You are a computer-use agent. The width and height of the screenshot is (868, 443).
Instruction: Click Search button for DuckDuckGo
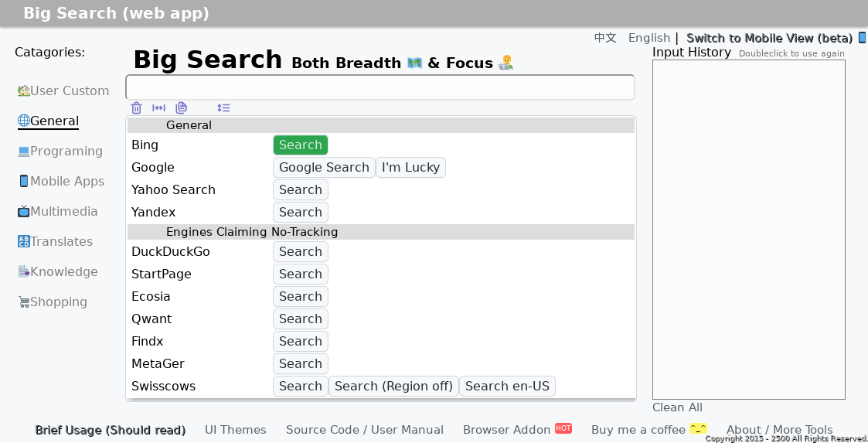coord(301,251)
